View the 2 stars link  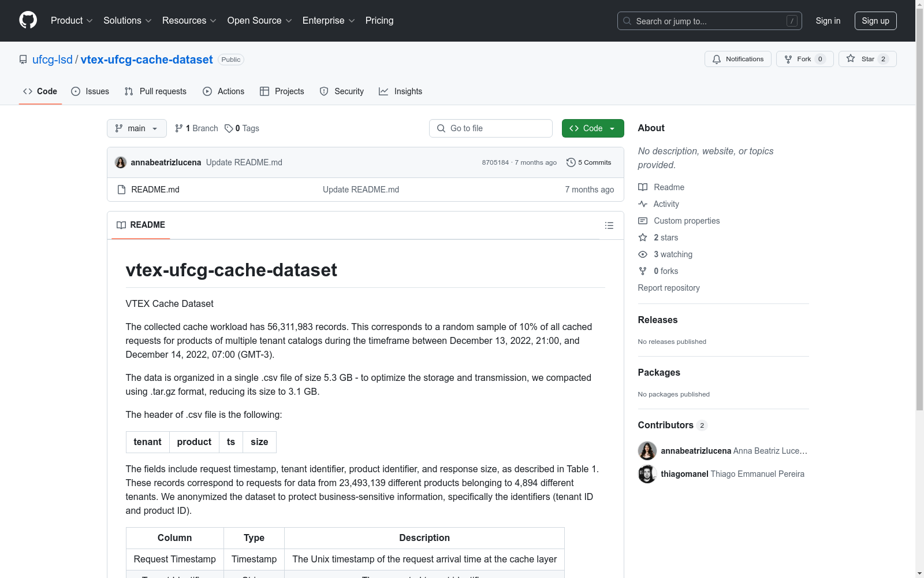click(658, 238)
